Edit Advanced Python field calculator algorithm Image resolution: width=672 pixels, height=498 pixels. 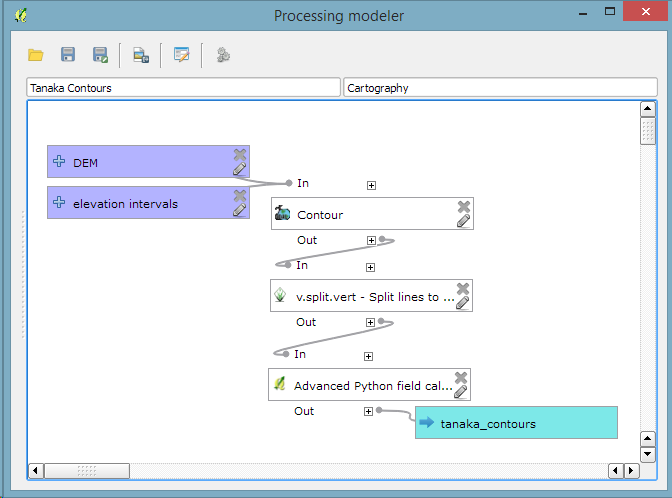[461, 392]
